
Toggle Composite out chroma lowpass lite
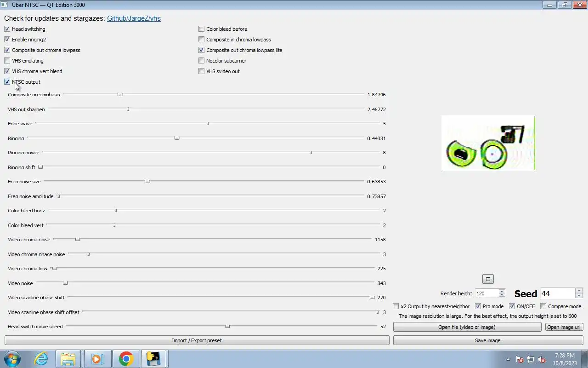[201, 50]
